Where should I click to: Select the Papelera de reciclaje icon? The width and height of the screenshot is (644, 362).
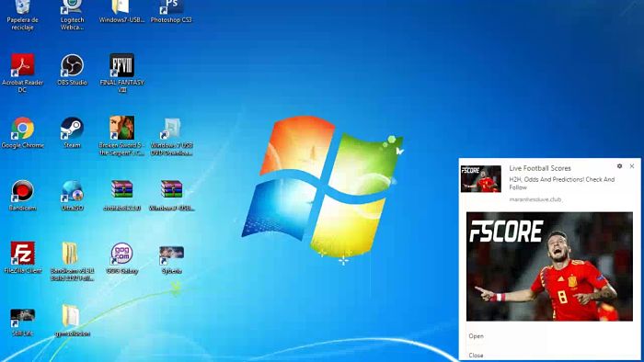tap(23, 16)
